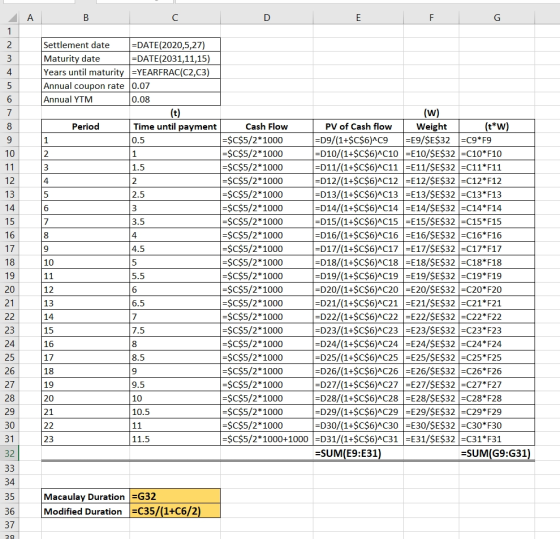Click the Weight heading cell
560x539 pixels.
(431, 126)
